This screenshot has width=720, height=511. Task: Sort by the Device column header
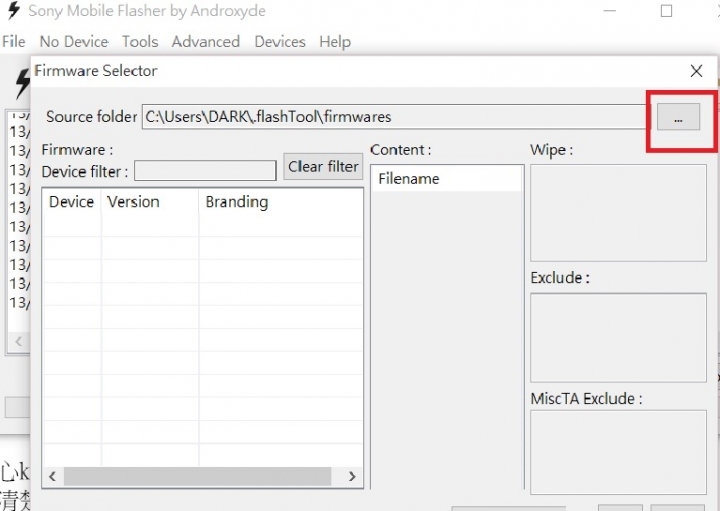tap(72, 202)
